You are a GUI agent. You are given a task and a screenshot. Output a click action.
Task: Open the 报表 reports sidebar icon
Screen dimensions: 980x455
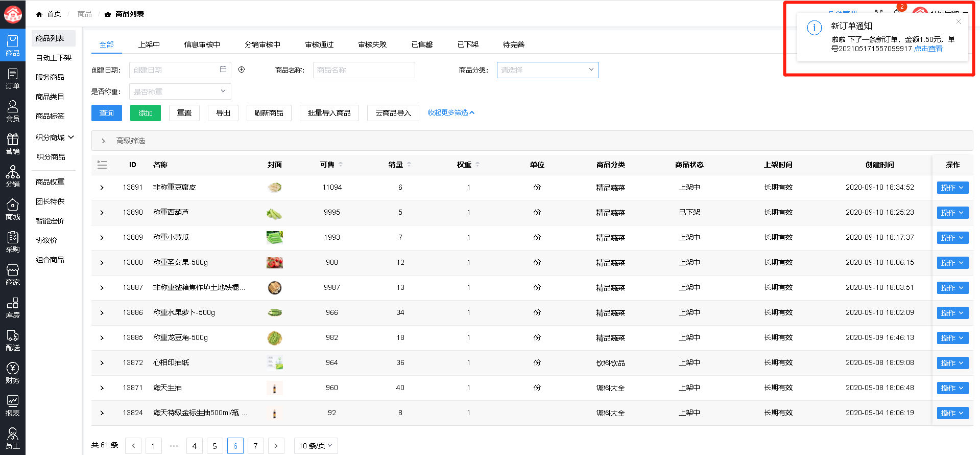(13, 406)
